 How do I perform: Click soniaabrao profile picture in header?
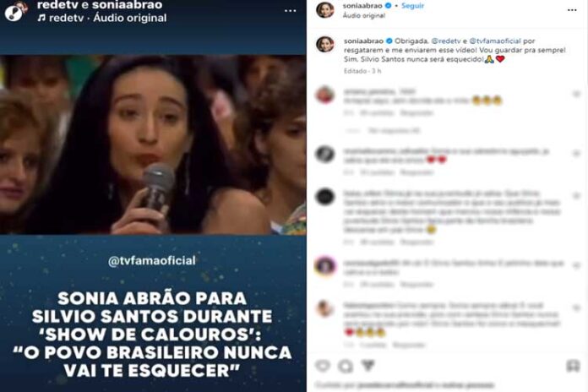(x=324, y=9)
